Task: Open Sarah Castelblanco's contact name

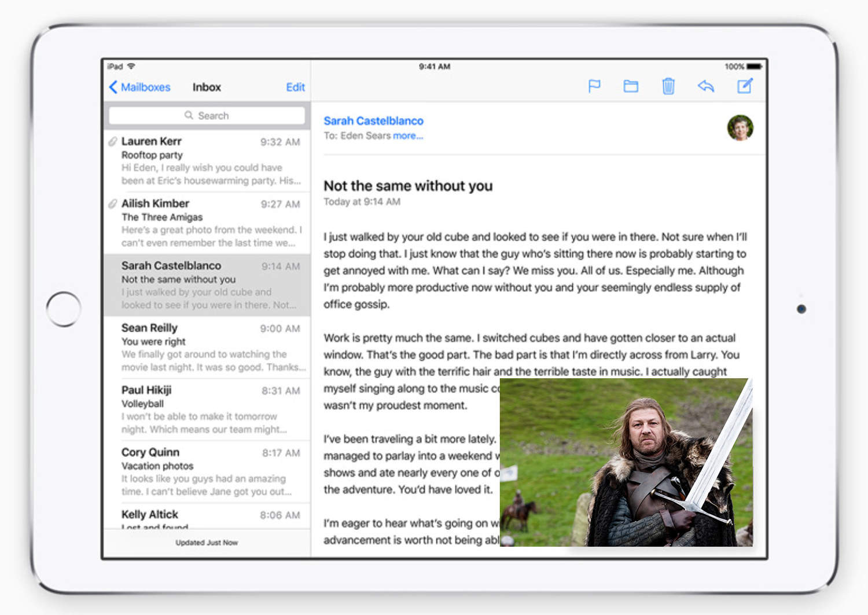Action: click(x=373, y=121)
